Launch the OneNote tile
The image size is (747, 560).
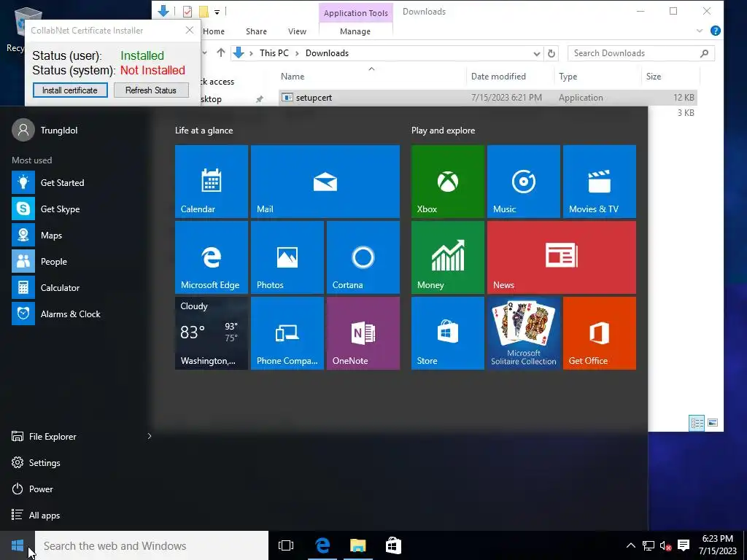point(363,332)
